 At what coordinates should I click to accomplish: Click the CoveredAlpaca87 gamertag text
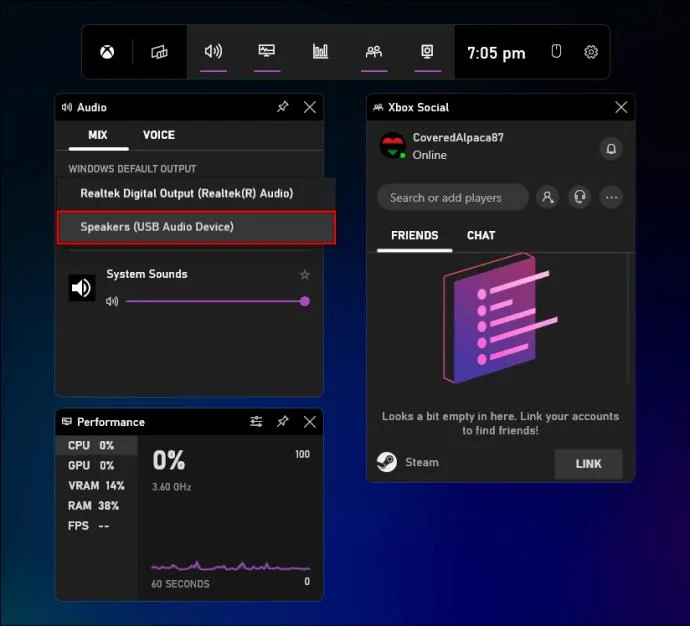coord(458,138)
